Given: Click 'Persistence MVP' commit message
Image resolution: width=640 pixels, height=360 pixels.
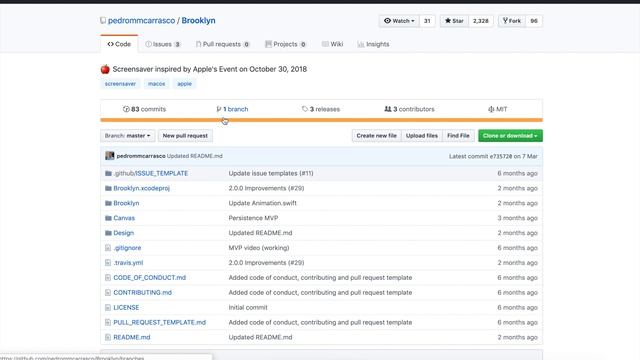Looking at the screenshot, I should [x=253, y=218].
